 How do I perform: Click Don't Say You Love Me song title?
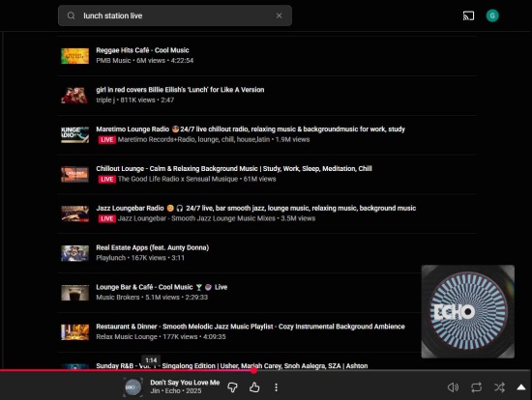(x=185, y=383)
